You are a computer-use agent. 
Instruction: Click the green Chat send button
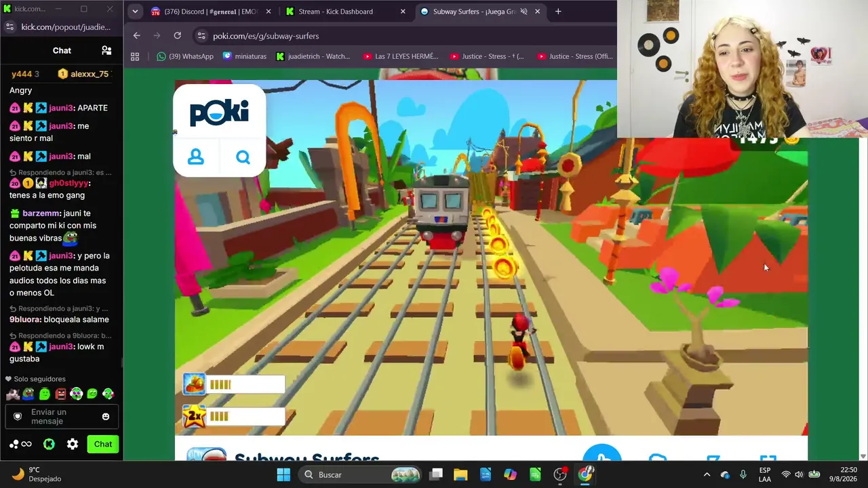(103, 444)
